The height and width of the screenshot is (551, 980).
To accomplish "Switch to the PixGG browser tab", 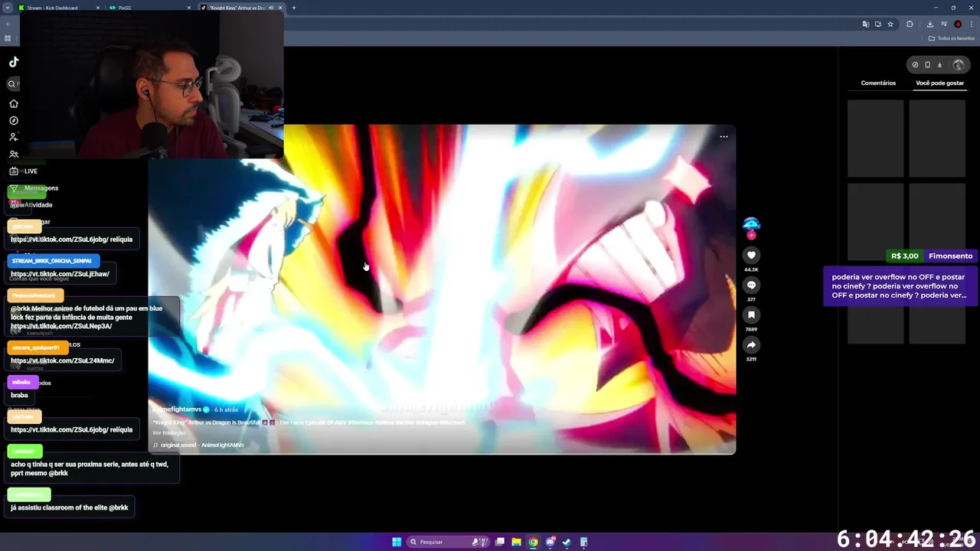I will point(150,8).
